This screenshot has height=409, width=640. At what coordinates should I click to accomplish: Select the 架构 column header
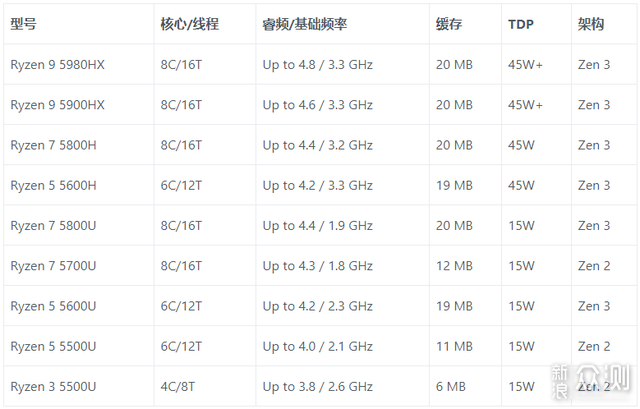[x=590, y=25]
